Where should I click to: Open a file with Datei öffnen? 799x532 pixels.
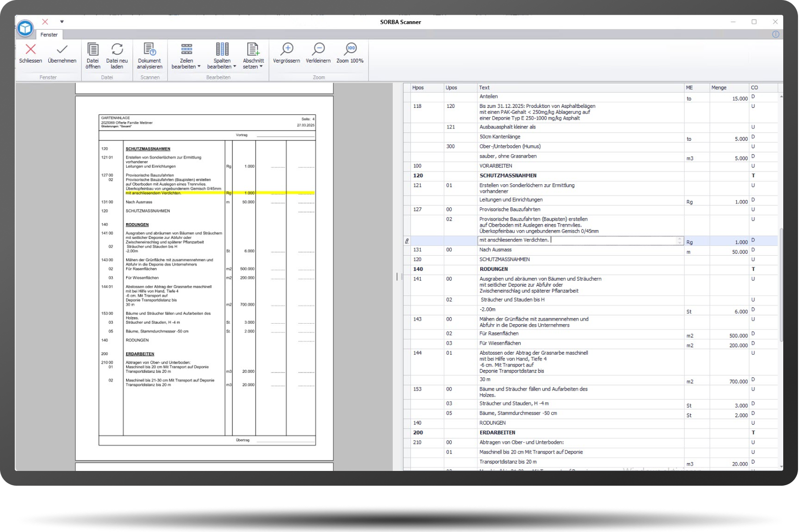coord(93,55)
